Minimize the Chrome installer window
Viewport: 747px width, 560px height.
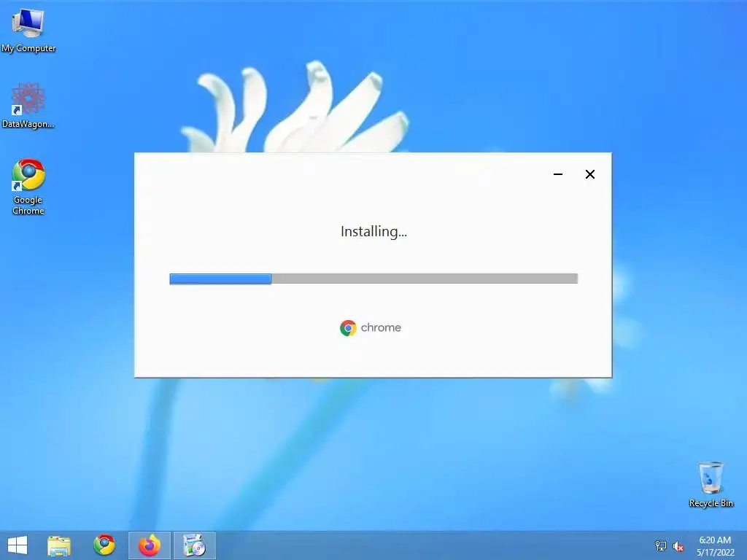(558, 174)
